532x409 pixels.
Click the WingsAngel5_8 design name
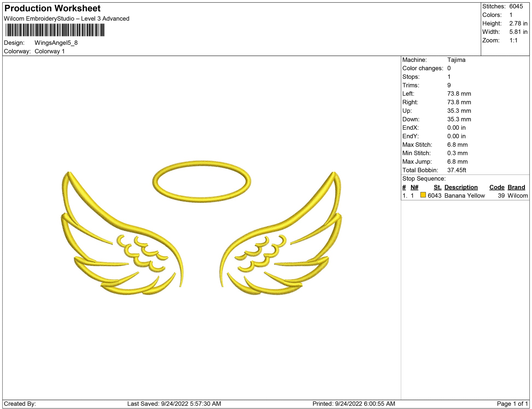tap(56, 43)
